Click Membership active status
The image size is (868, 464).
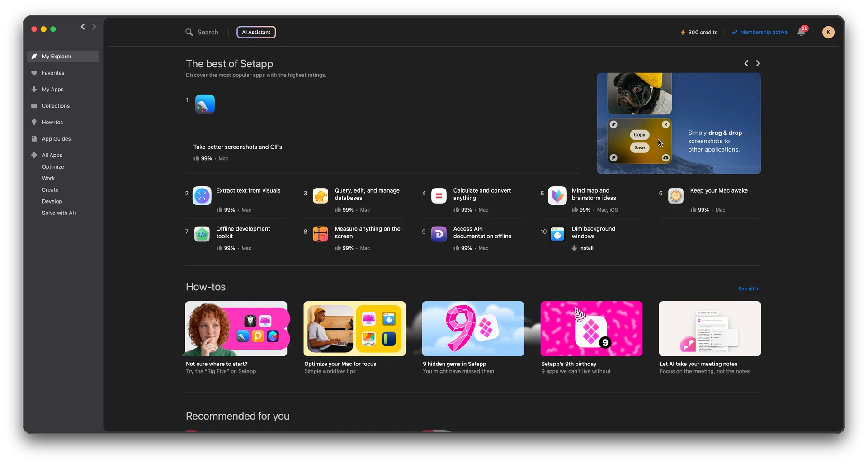pos(759,32)
